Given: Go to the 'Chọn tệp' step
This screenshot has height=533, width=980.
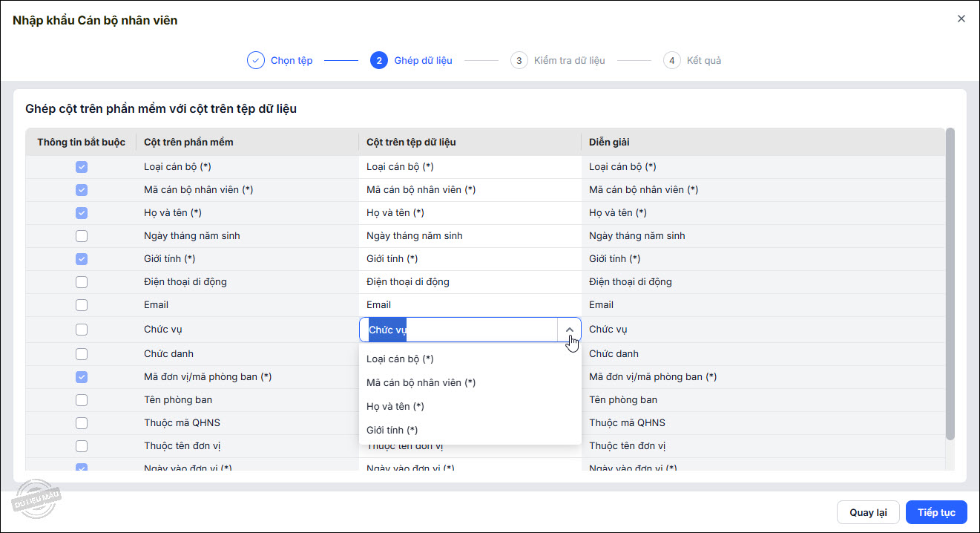Looking at the screenshot, I should tap(292, 61).
